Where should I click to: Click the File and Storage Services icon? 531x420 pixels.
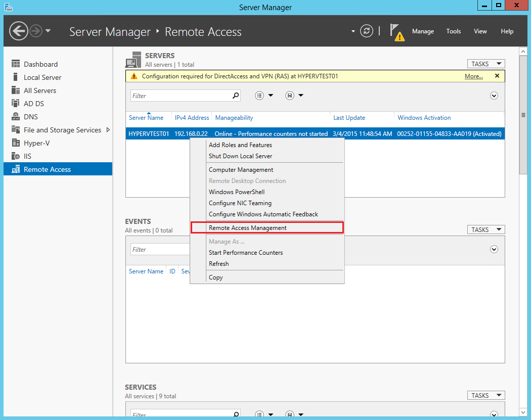pos(16,129)
